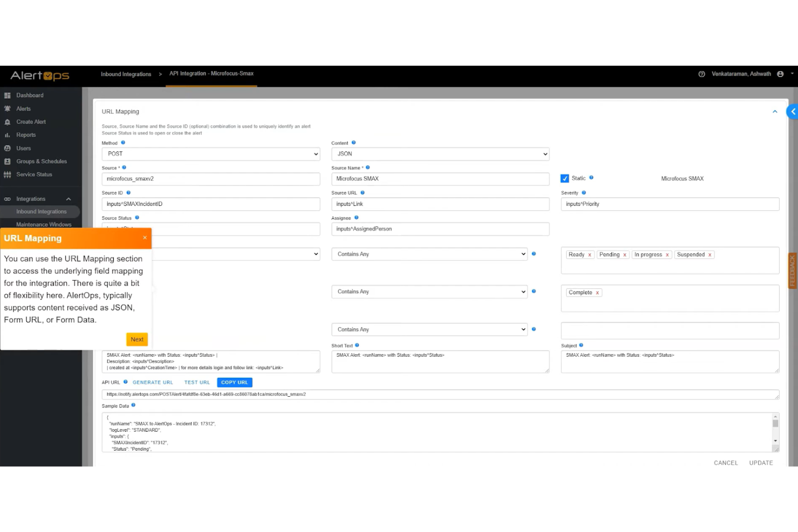Collapse the Integrations sidebar section
The image size is (798, 532).
[x=68, y=198]
